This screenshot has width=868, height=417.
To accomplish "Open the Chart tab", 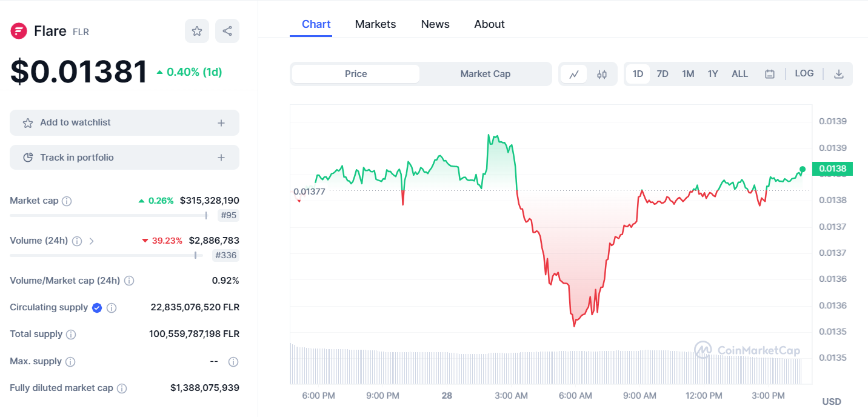I will pos(316,24).
